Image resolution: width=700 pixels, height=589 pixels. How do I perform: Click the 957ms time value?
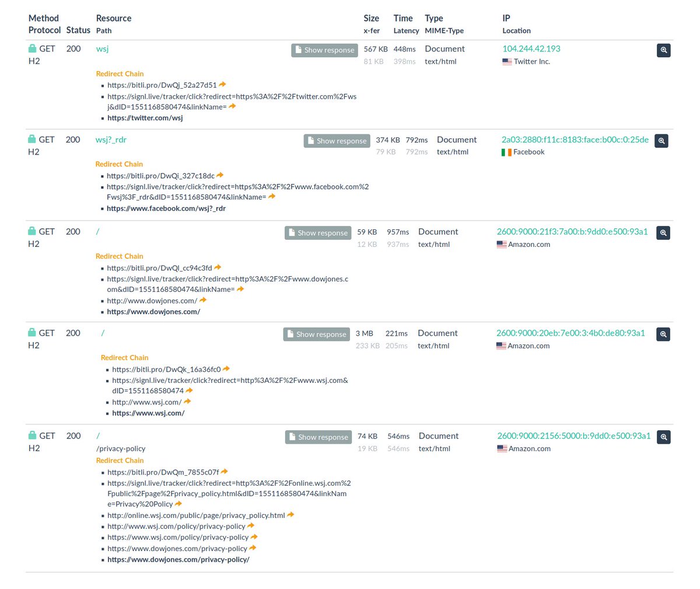pyautogui.click(x=398, y=232)
